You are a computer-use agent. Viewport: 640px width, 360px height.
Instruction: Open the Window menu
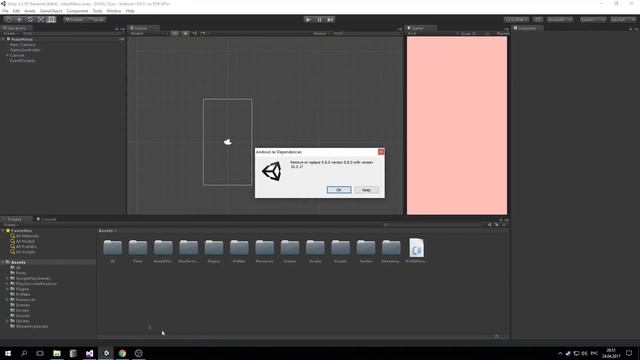click(x=113, y=11)
